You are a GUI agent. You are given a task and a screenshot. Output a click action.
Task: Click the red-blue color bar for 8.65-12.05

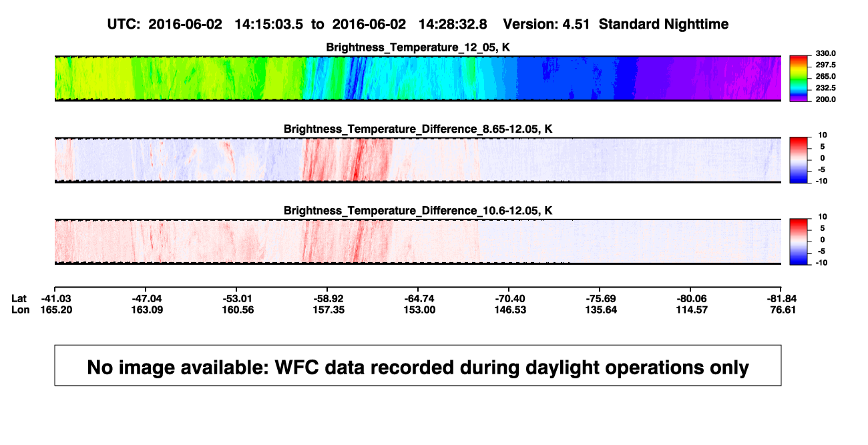point(799,160)
